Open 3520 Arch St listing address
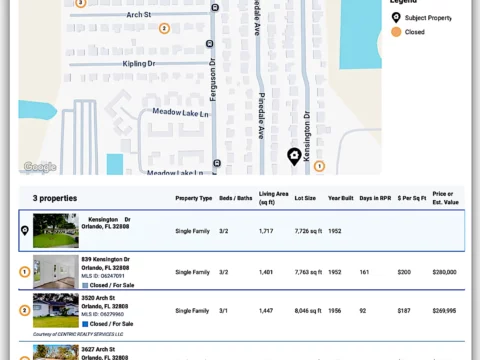 tap(98, 298)
